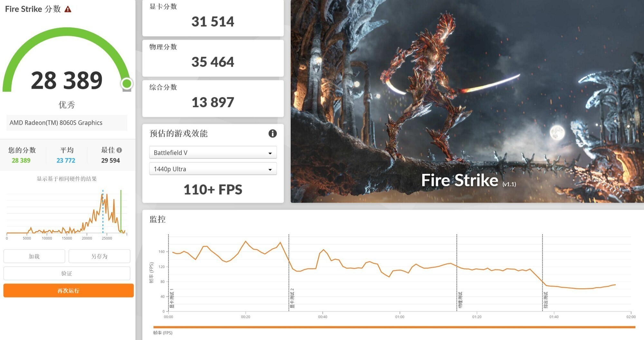Click the 您的分数 value 28 389
Image resolution: width=644 pixels, height=340 pixels.
click(x=21, y=160)
